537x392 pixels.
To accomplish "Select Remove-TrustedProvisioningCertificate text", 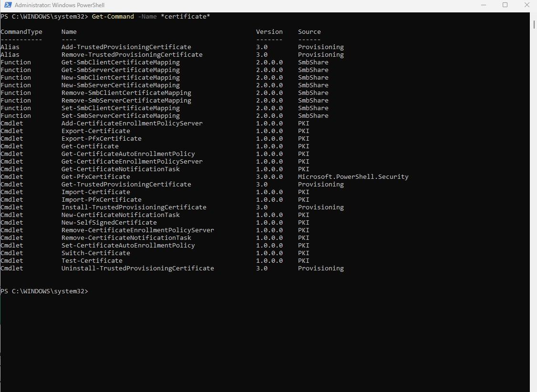I will pos(132,55).
